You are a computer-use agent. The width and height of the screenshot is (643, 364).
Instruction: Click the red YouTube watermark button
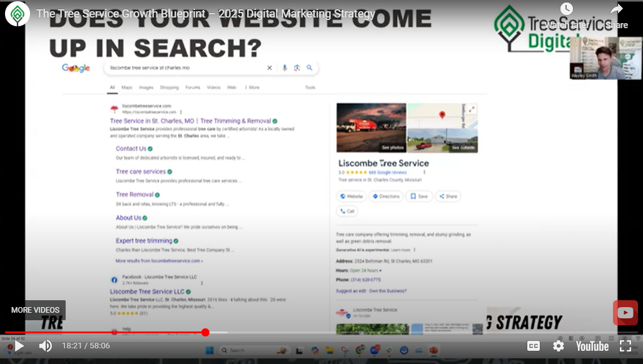(x=625, y=313)
